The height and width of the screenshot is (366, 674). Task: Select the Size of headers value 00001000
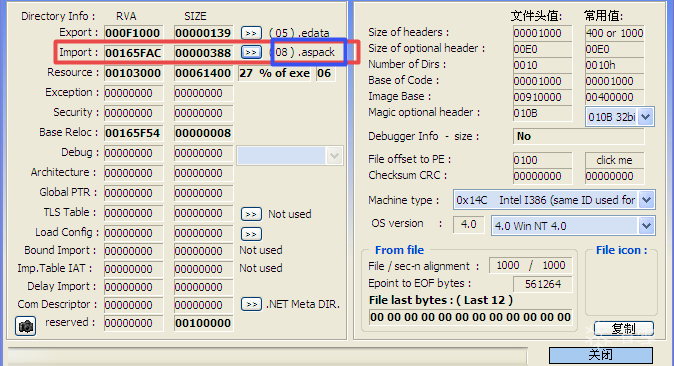pyautogui.click(x=542, y=33)
